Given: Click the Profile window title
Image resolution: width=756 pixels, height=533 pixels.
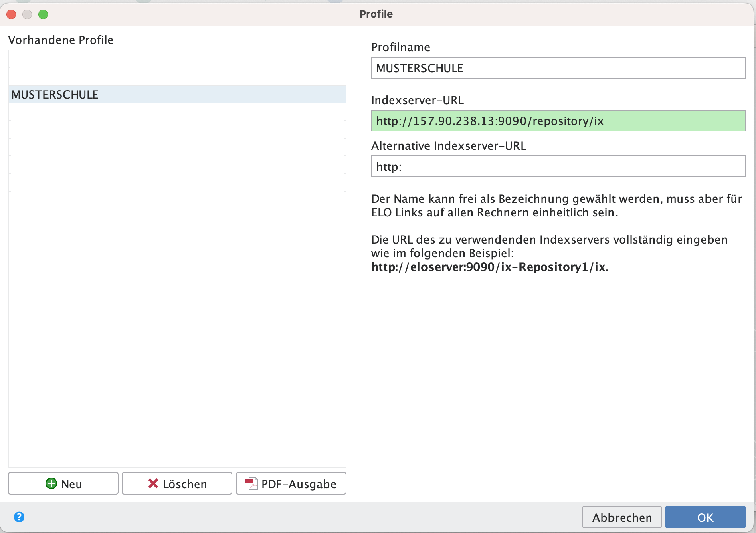Looking at the screenshot, I should [x=376, y=14].
